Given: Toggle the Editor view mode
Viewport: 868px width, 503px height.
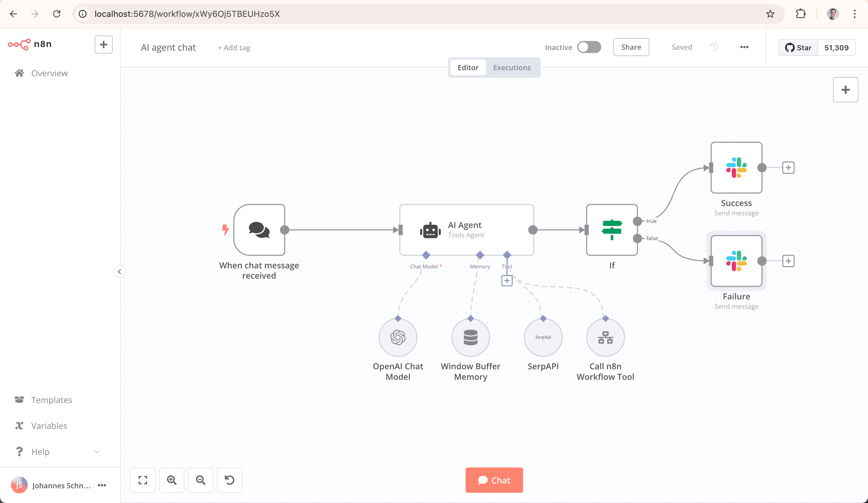Looking at the screenshot, I should click(x=468, y=67).
